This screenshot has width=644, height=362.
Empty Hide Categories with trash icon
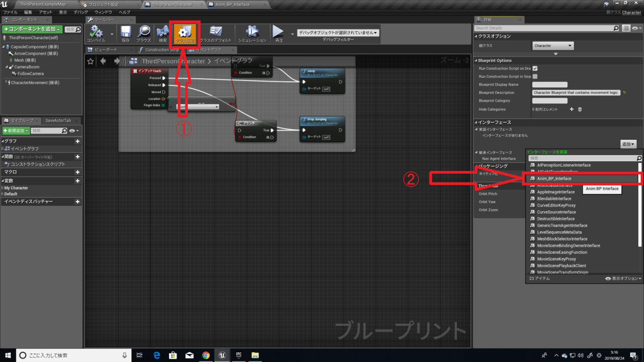[x=580, y=109]
